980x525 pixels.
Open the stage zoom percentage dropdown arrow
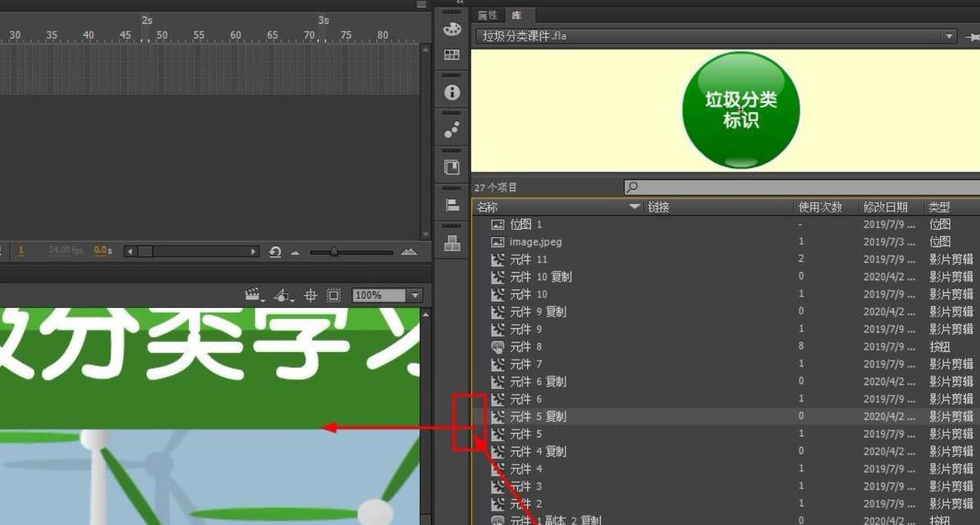(x=415, y=295)
